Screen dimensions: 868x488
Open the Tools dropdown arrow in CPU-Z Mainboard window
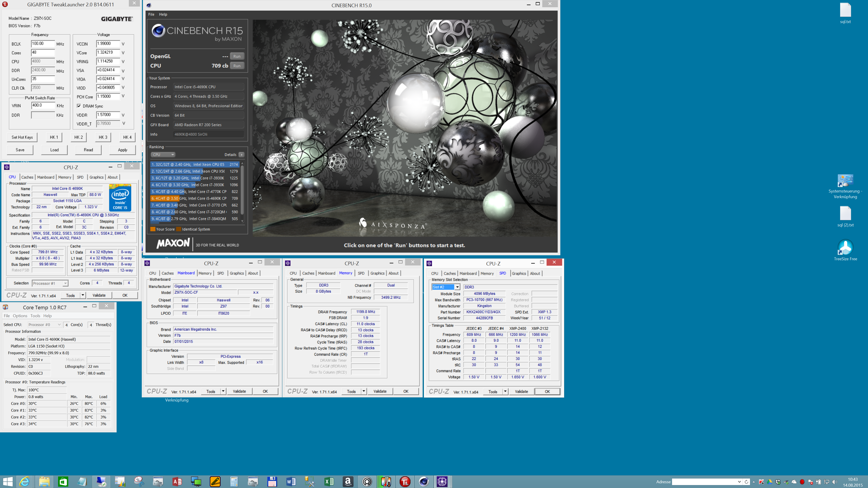[x=223, y=391]
